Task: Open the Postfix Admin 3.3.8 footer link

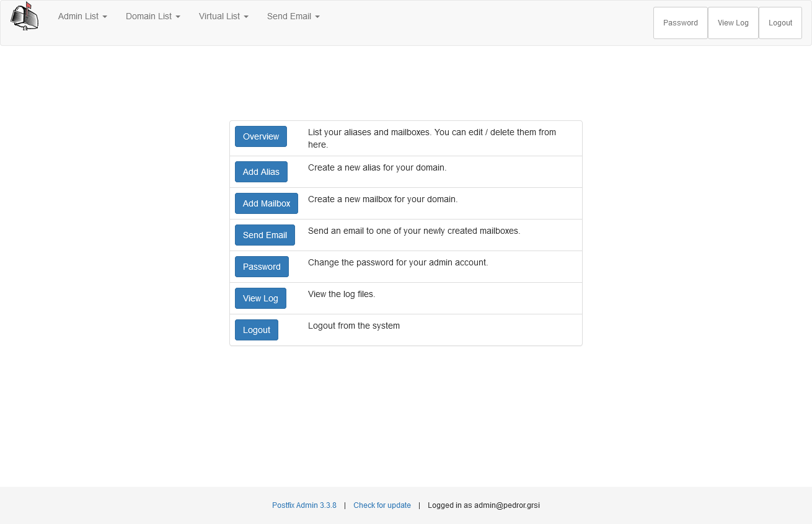Action: coord(304,505)
